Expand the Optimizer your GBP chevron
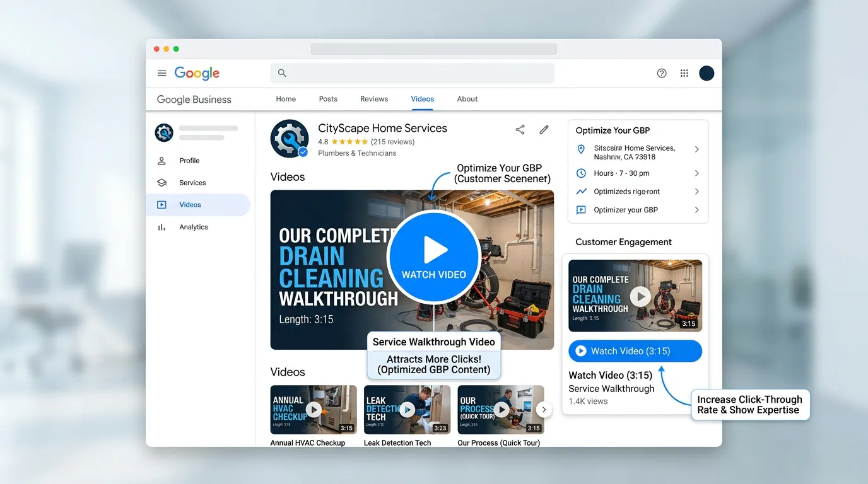 [x=697, y=210]
